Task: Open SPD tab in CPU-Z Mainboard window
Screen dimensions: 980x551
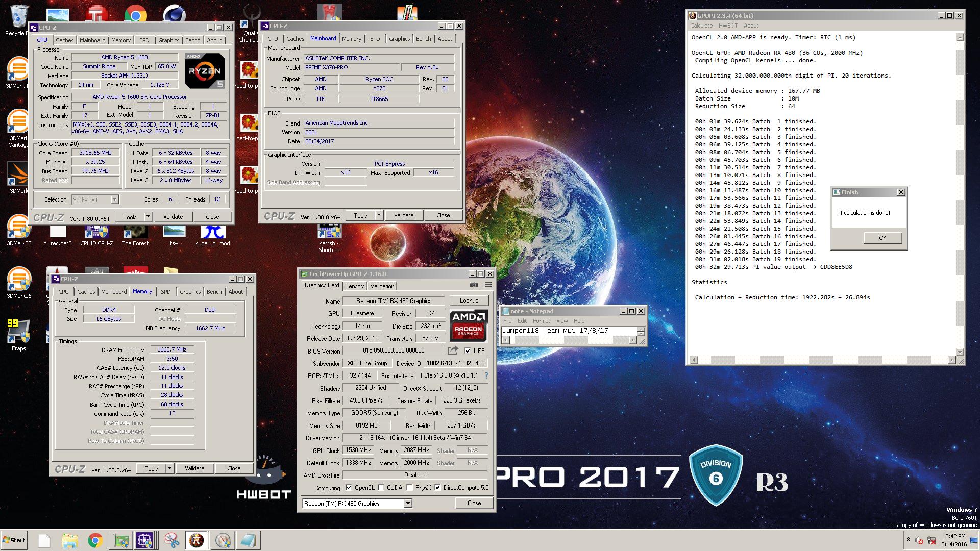Action: [x=375, y=39]
